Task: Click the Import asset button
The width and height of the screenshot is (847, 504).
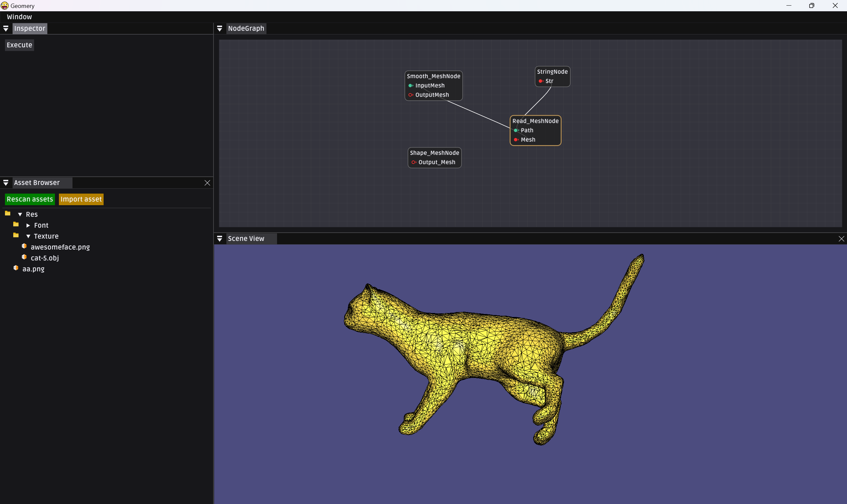Action: tap(80, 199)
